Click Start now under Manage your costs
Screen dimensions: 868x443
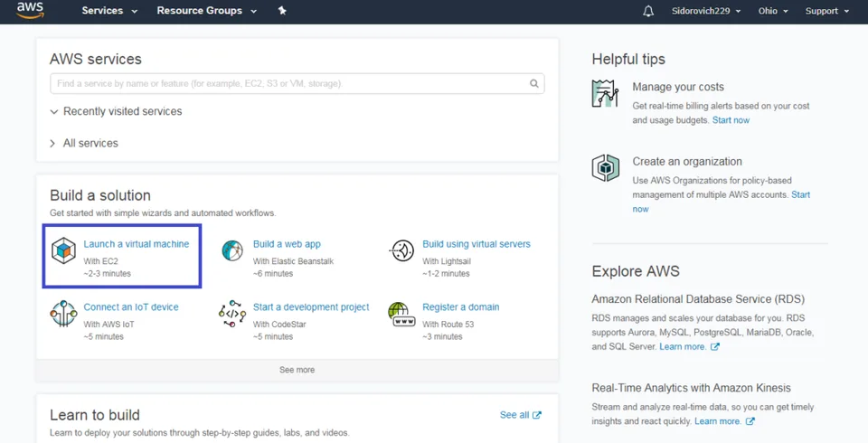click(x=731, y=120)
